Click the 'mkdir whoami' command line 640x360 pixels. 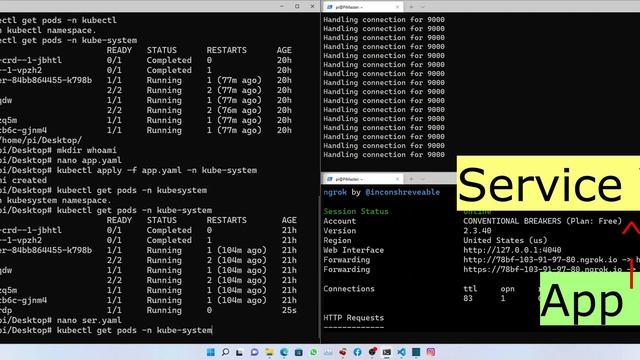coord(87,150)
